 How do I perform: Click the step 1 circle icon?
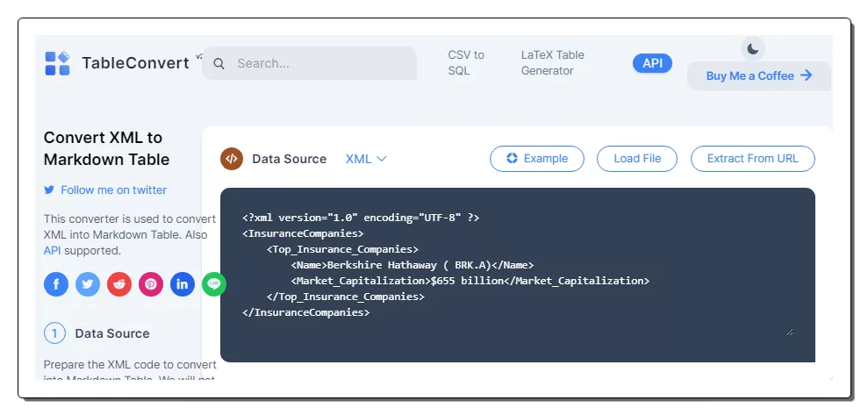pyautogui.click(x=54, y=333)
